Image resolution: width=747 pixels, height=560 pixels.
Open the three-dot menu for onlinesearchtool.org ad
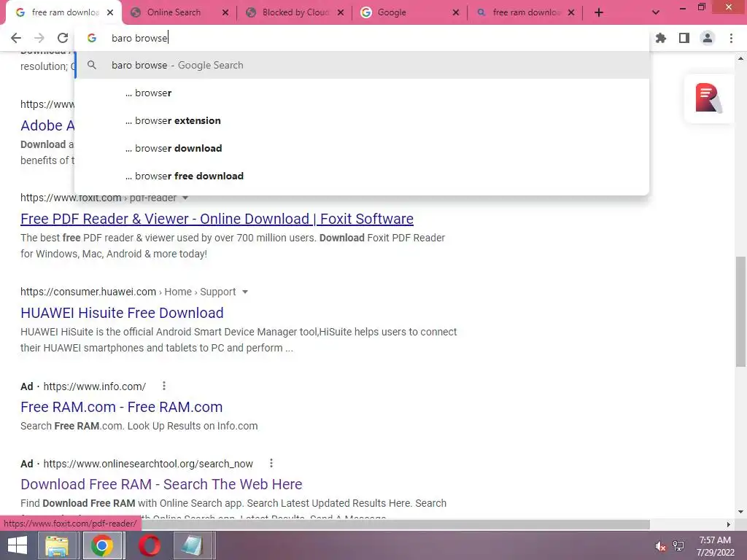271,463
